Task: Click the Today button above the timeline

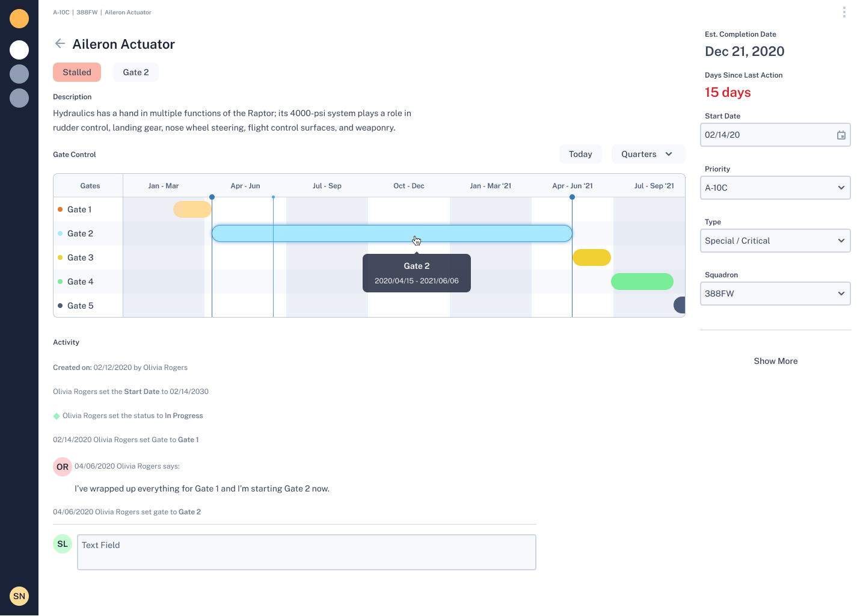Action: [580, 154]
